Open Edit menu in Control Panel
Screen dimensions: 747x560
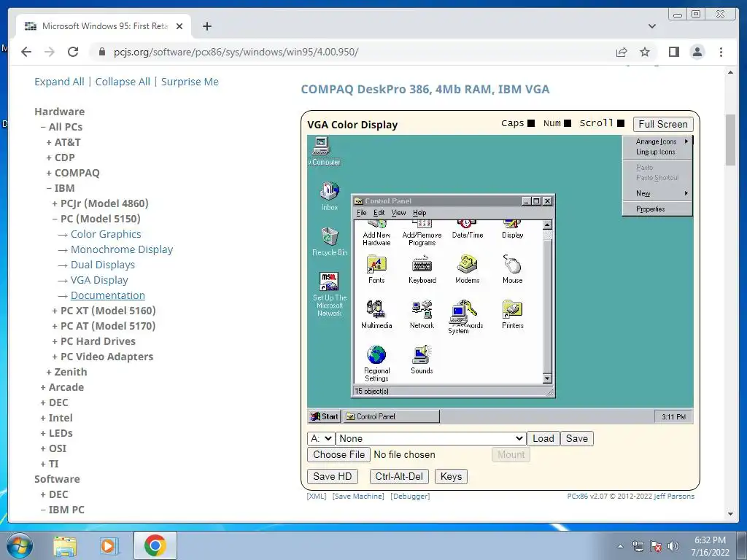click(379, 213)
